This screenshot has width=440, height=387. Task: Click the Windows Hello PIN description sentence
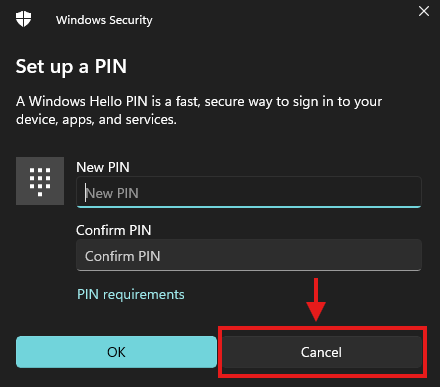tap(199, 110)
